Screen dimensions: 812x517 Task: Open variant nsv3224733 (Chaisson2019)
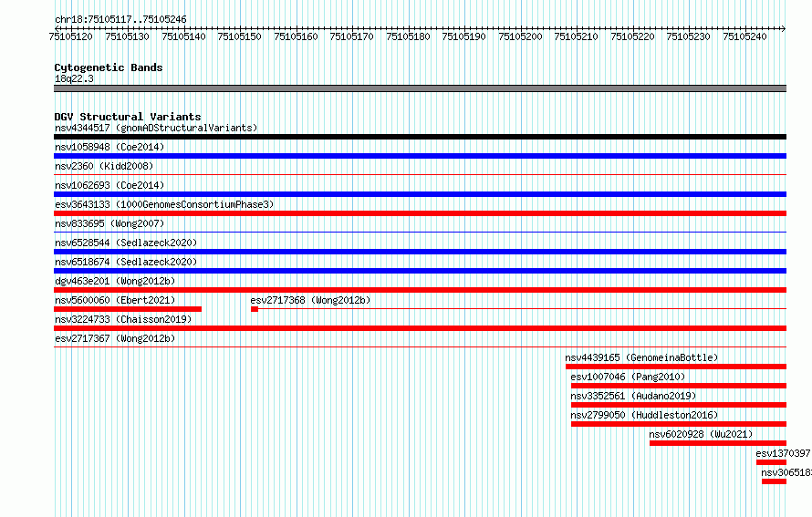[x=123, y=319]
